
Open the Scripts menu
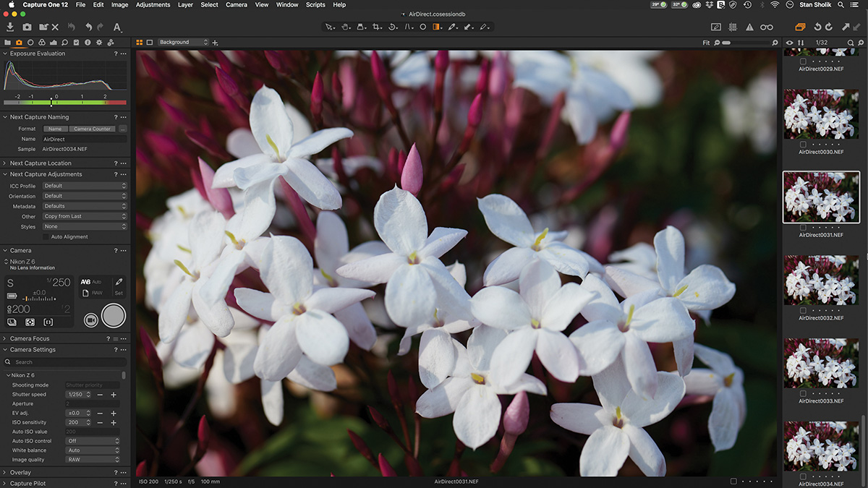pyautogui.click(x=315, y=5)
